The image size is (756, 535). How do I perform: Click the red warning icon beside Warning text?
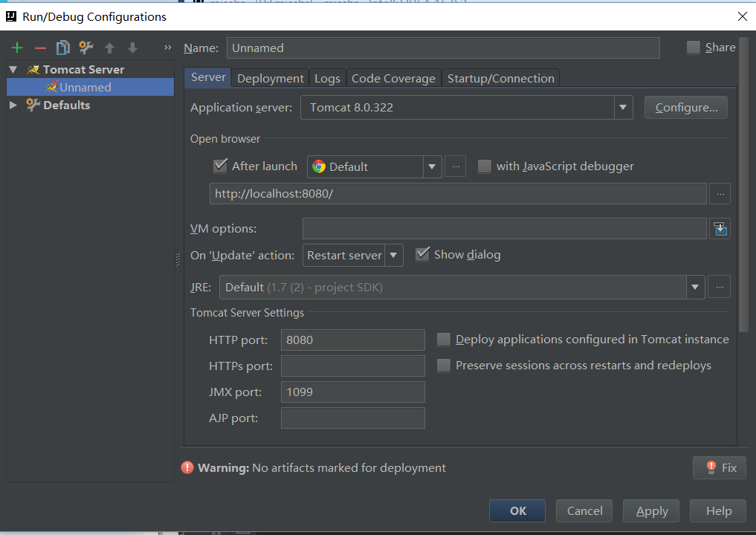pos(187,467)
